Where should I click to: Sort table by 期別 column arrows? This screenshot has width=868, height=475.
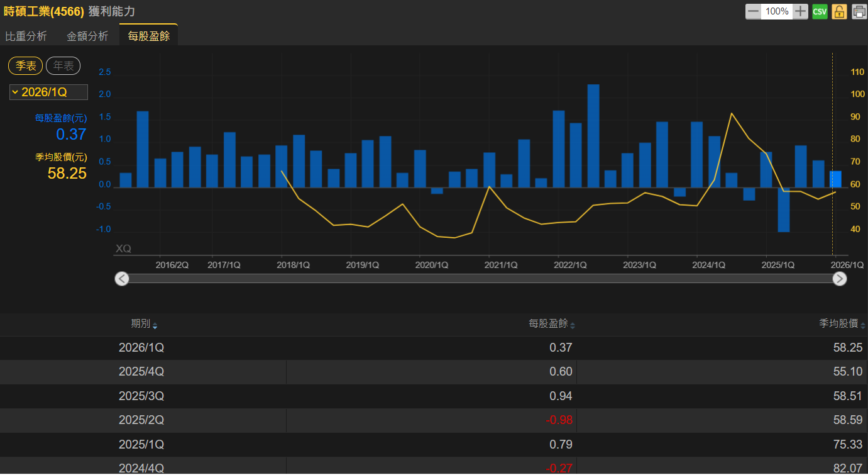pos(155,325)
